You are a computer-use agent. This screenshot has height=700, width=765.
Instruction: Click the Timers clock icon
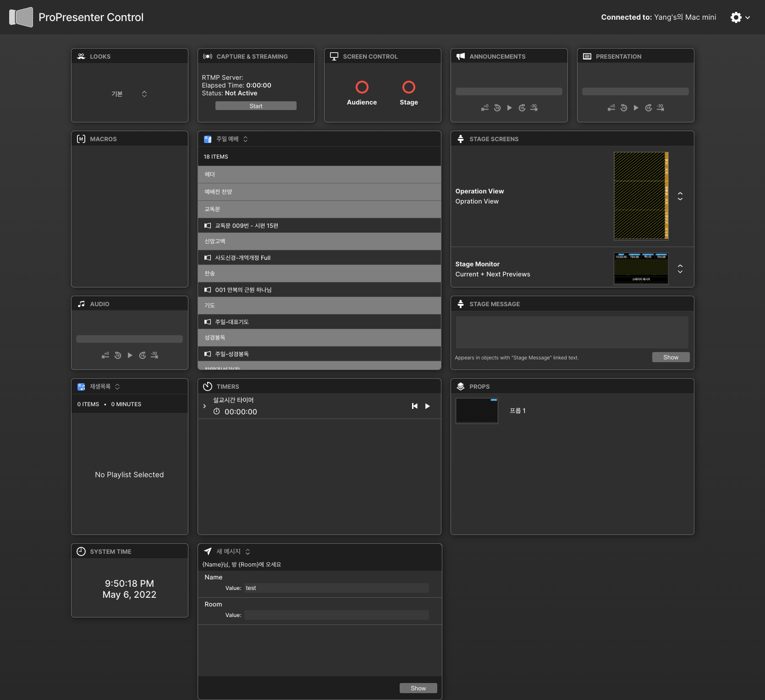point(208,386)
